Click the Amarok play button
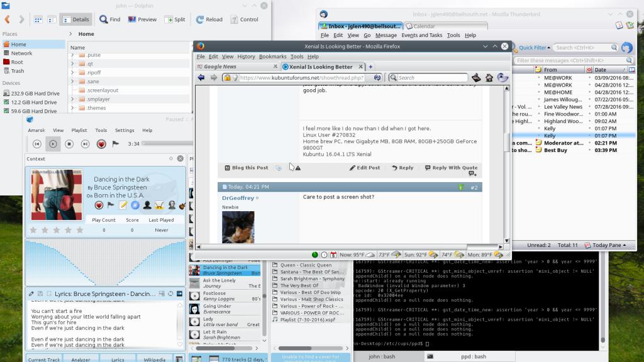The width and height of the screenshot is (644, 362). pos(53,144)
